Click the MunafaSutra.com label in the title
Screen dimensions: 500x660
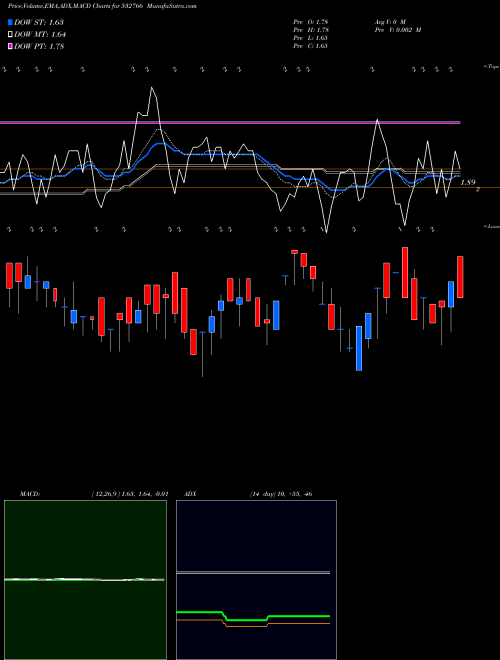(x=173, y=6)
